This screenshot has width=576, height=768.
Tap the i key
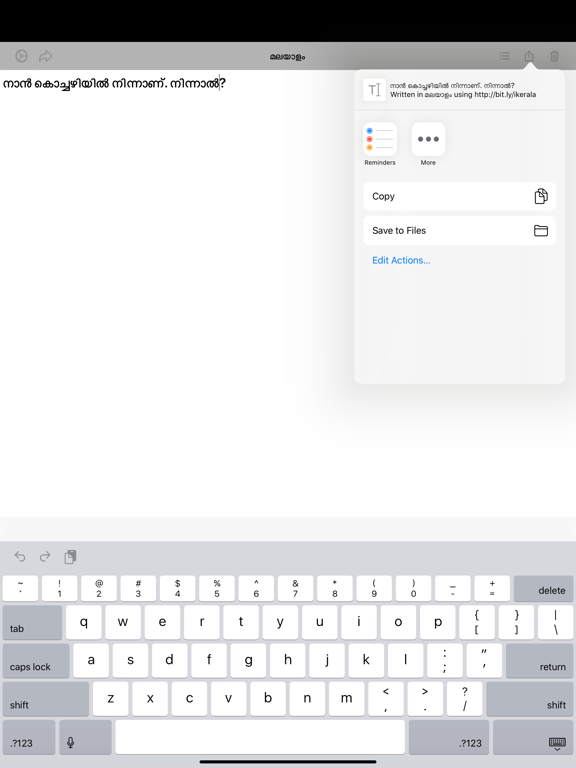[x=359, y=623]
